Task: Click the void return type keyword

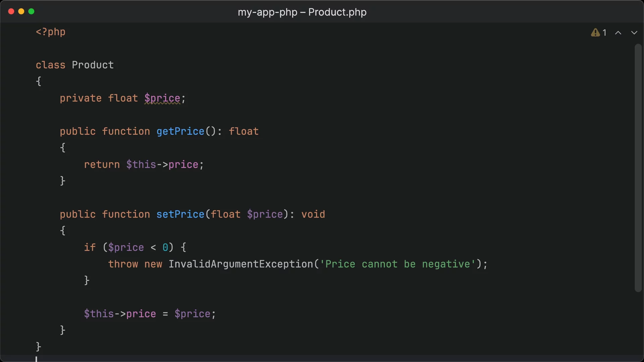Action: coord(313,215)
